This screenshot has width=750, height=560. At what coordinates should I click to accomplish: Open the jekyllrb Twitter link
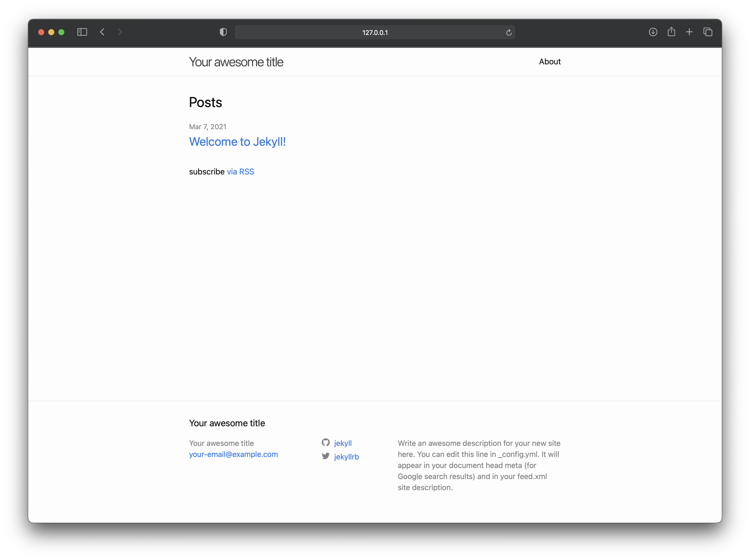coord(346,457)
